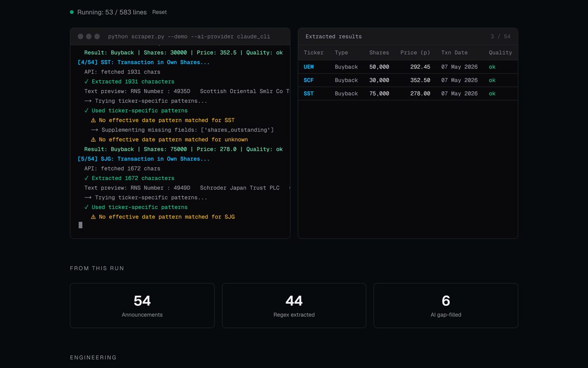
Task: Click the terminal cursor block
Action: pos(80,225)
